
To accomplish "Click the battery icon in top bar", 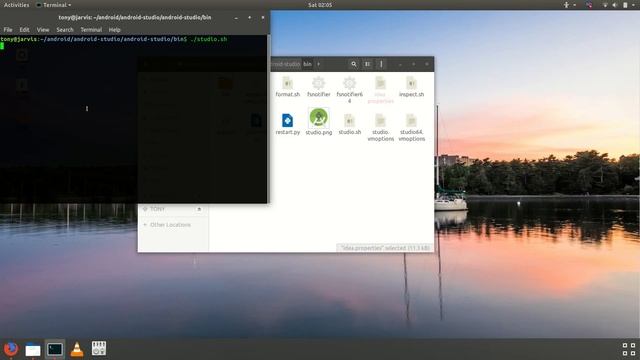I will coord(625,5).
